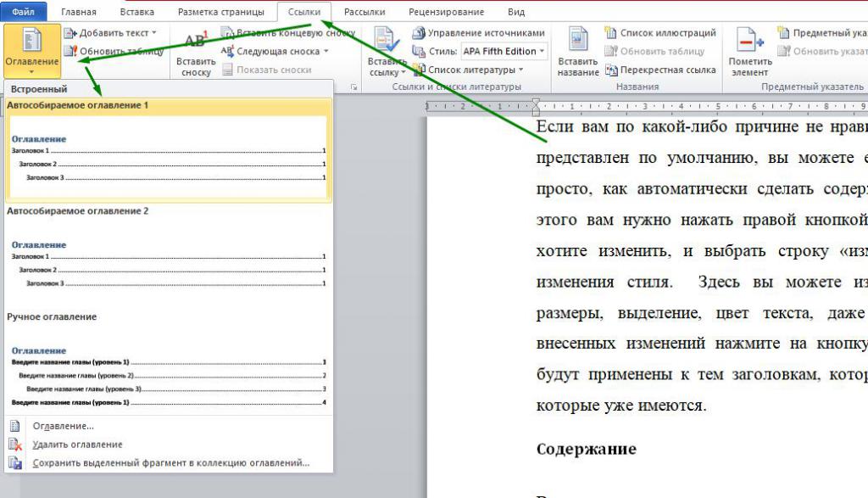Open Управление источниками source manager
The height and width of the screenshot is (498, 868).
[479, 33]
